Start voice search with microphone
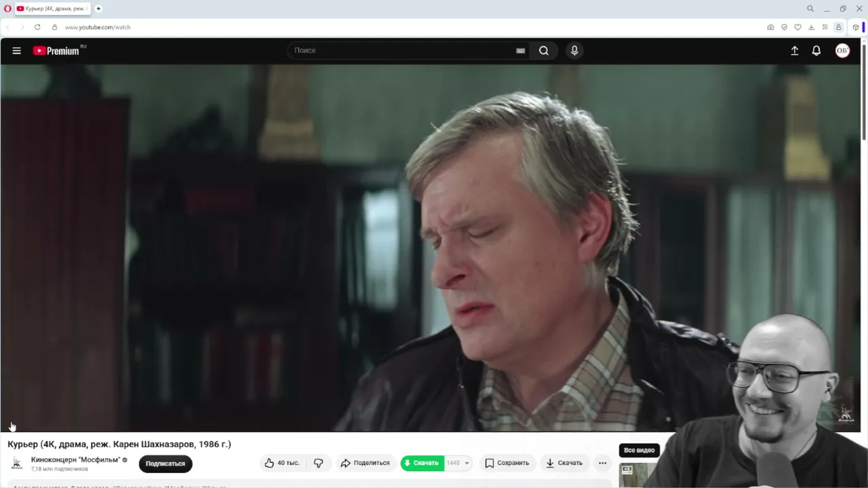Screen dimensions: 868x488 click(574, 51)
